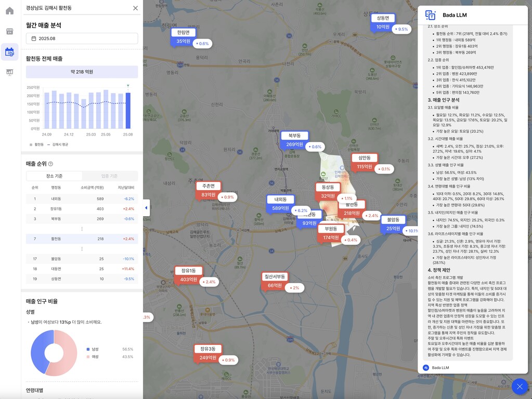The height and width of the screenshot is (399, 532).
Task: Expand hidden rows below 북부동 row
Action: 82,229
